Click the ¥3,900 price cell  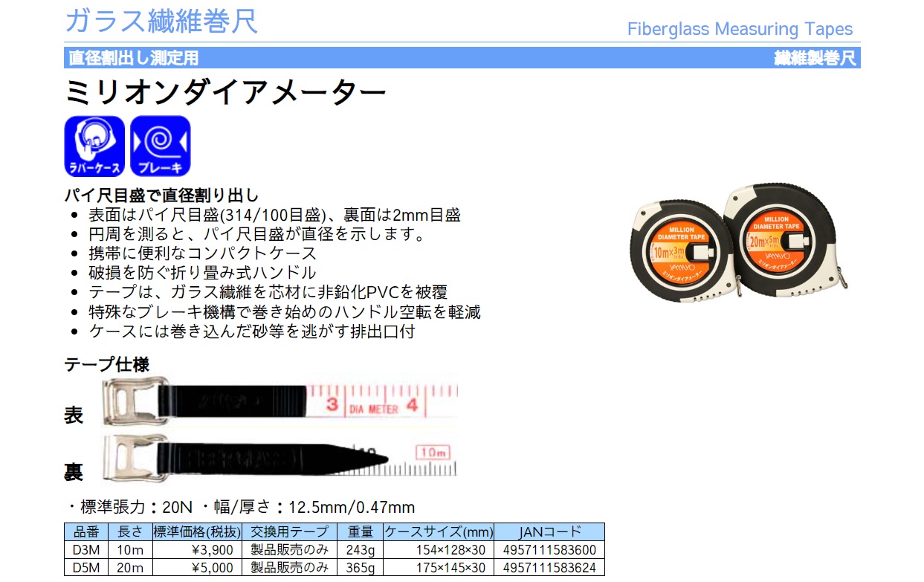coord(197,550)
